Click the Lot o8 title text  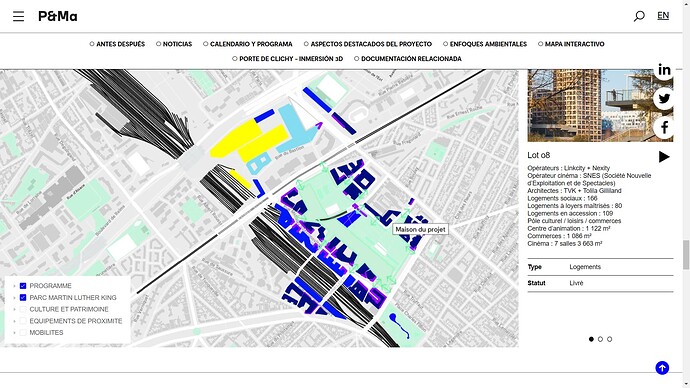pyautogui.click(x=539, y=155)
